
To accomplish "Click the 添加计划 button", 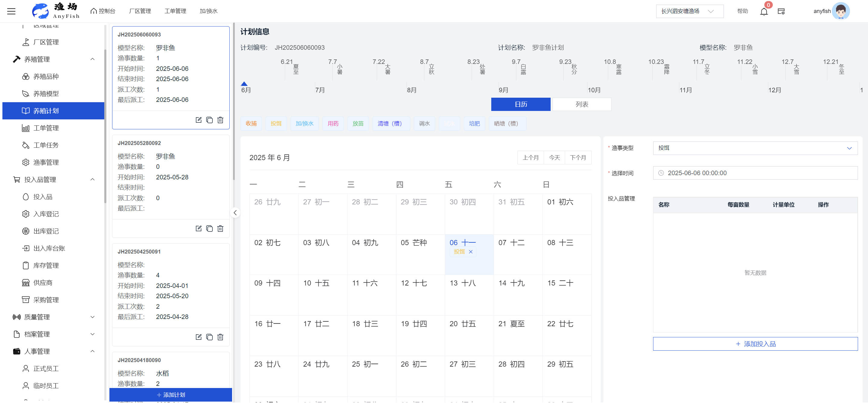I will (x=171, y=395).
